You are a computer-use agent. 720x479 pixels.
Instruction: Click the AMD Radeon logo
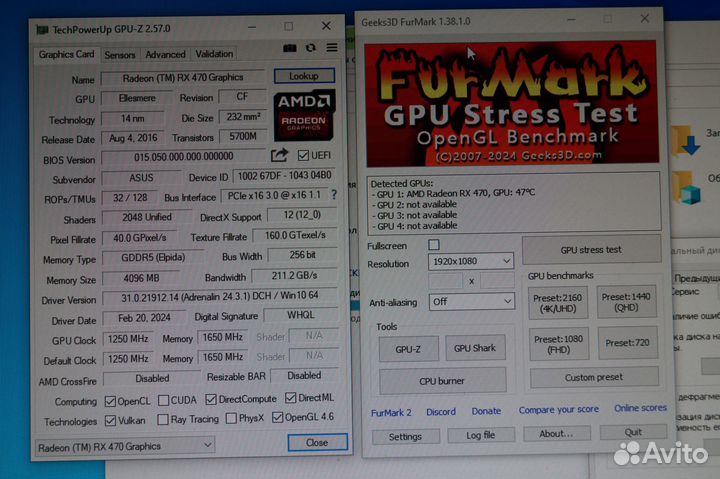pyautogui.click(x=304, y=115)
